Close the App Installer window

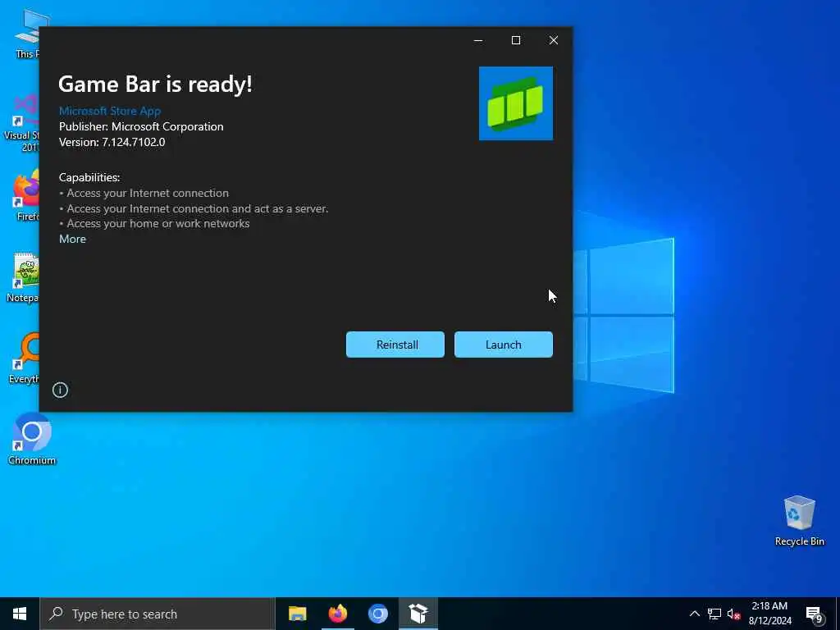point(554,40)
